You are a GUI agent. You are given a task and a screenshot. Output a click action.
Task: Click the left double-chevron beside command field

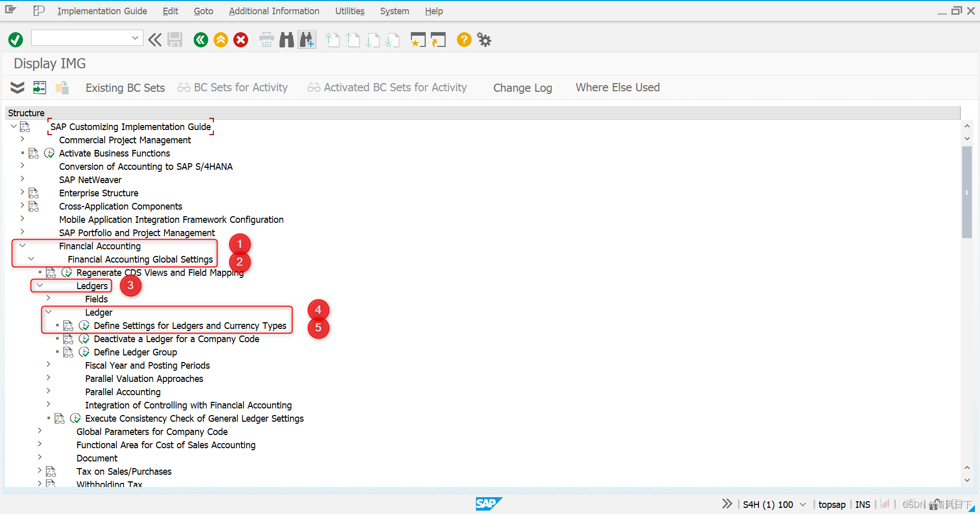click(155, 40)
